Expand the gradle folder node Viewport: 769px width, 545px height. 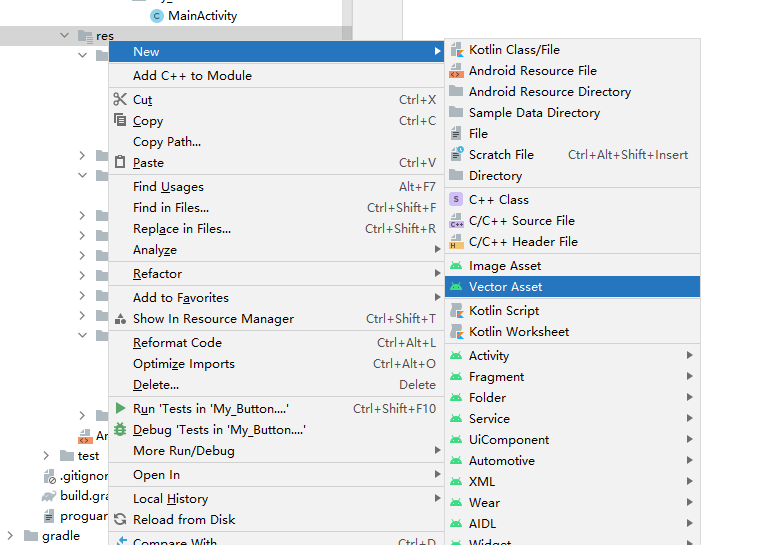11,536
